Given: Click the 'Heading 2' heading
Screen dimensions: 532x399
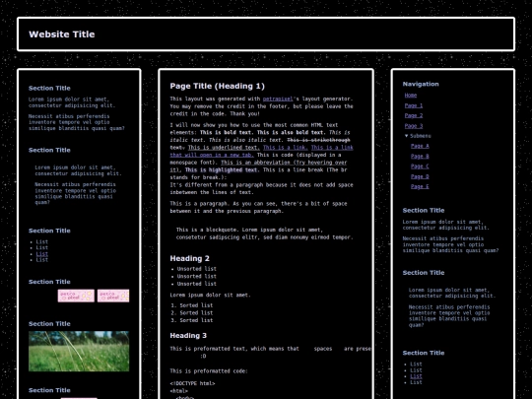Looking at the screenshot, I should coord(190,258).
